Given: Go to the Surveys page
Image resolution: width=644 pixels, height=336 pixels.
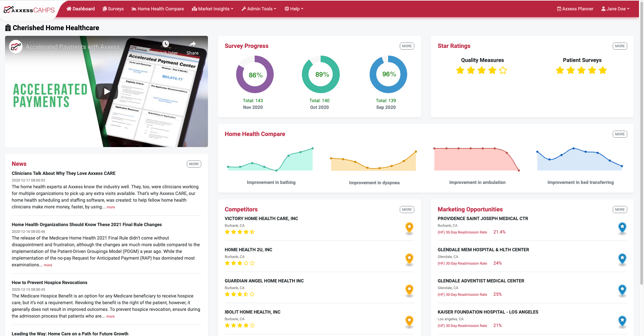Looking at the screenshot, I should coord(113,9).
